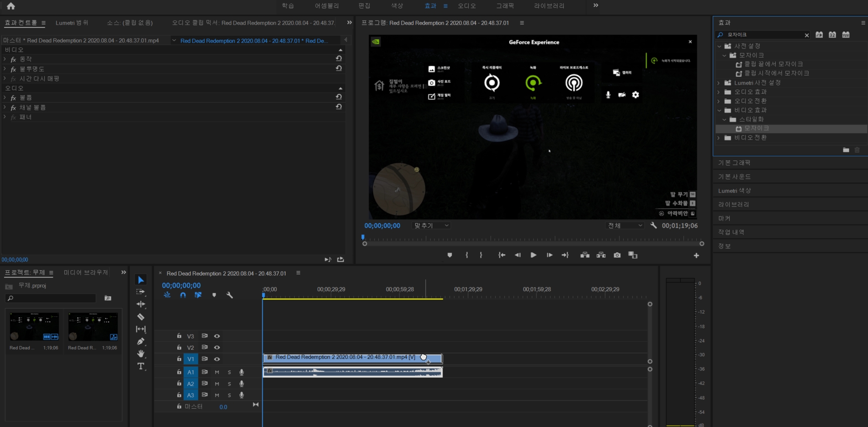The width and height of the screenshot is (868, 427).
Task: Expand the 불투명도 effect properties
Action: [5, 69]
